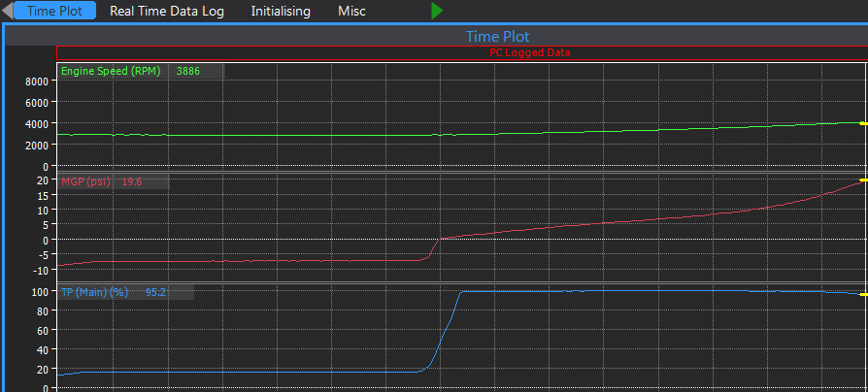Click the yellow cursor marker on MGP trace

click(x=863, y=180)
